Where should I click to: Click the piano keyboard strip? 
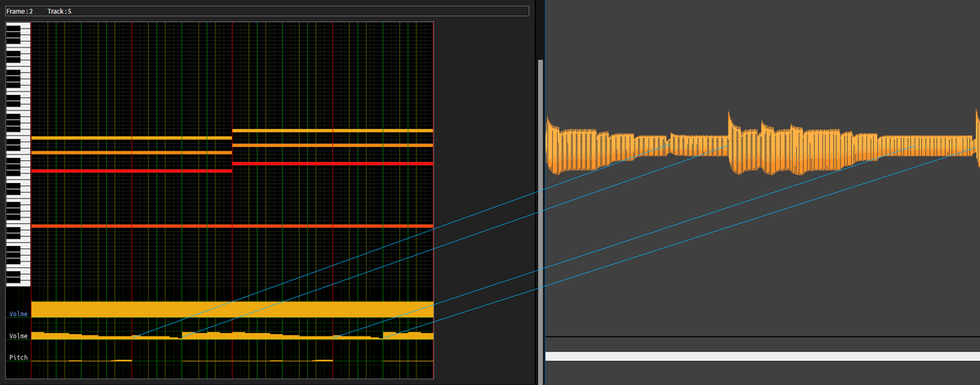[18, 154]
